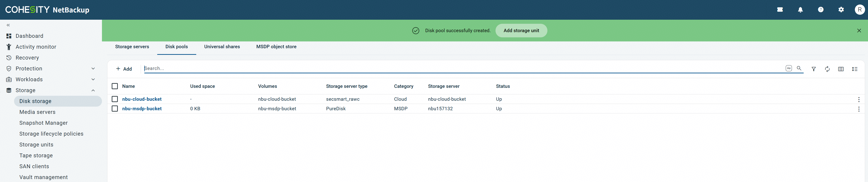Click the PureDisk cell
868x182 pixels.
coord(336,109)
